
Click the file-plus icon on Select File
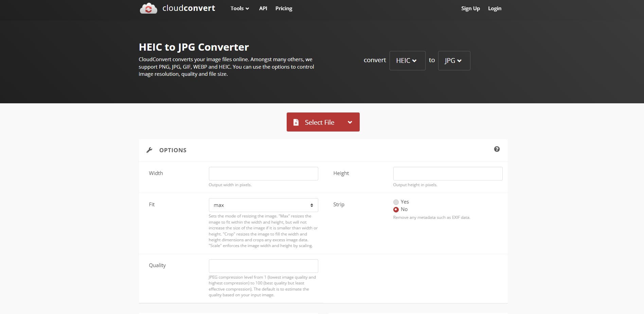tap(296, 122)
